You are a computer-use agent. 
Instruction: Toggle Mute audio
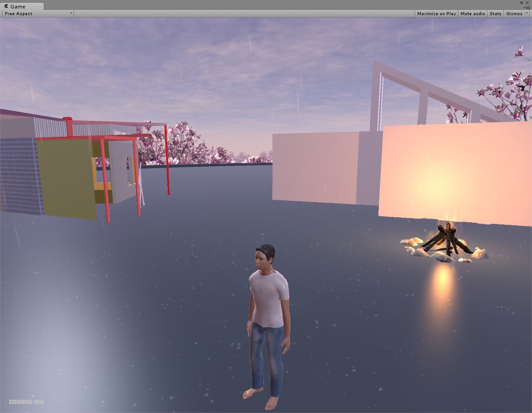(473, 13)
